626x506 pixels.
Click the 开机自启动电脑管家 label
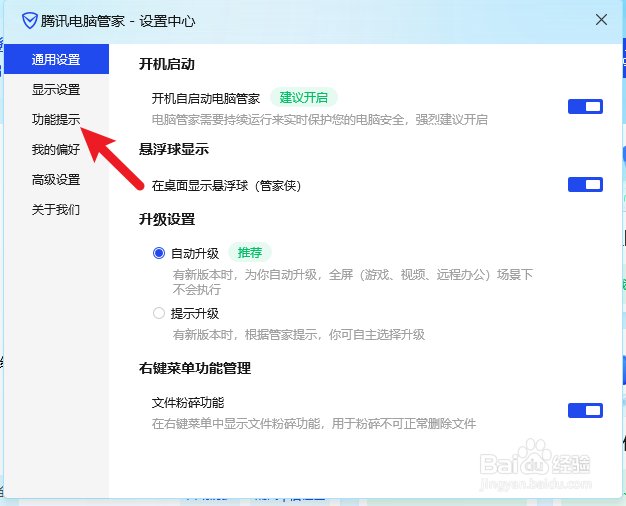[x=206, y=98]
